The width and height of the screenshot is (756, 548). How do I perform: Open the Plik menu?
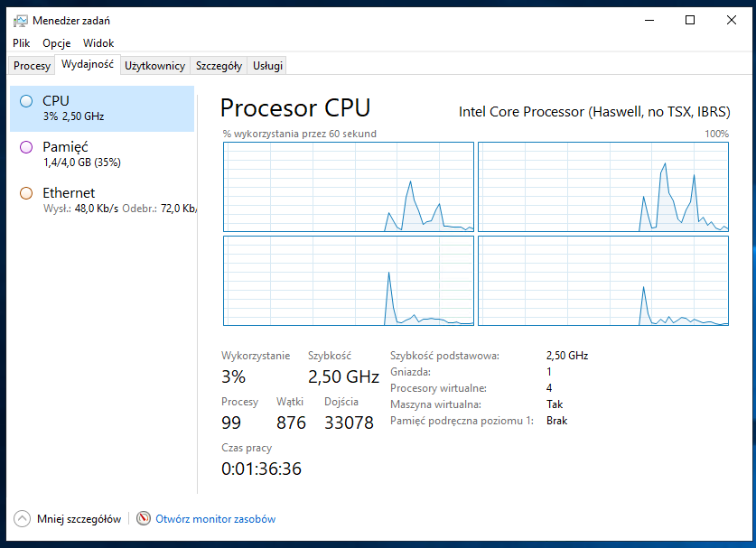pyautogui.click(x=21, y=43)
